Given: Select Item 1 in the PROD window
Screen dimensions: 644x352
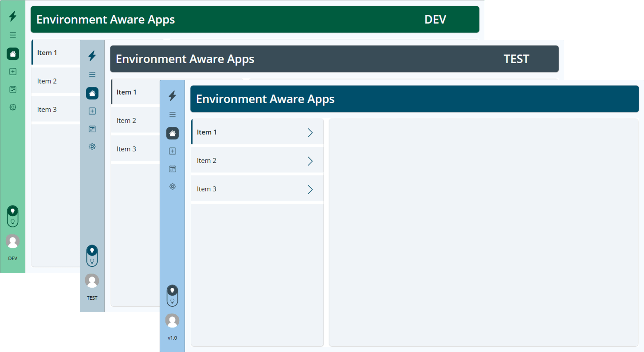Looking at the screenshot, I should tap(220, 132).
